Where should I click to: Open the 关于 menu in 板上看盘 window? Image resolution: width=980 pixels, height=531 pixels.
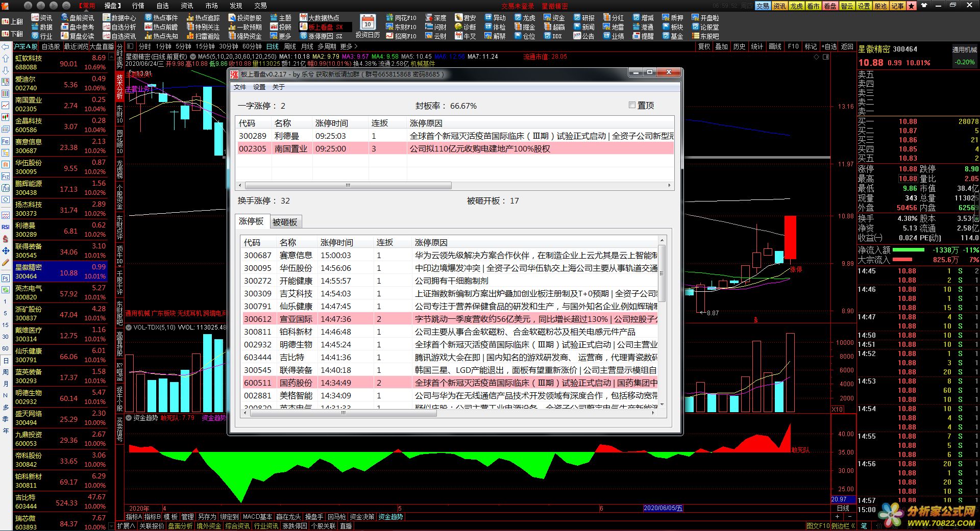pos(278,87)
